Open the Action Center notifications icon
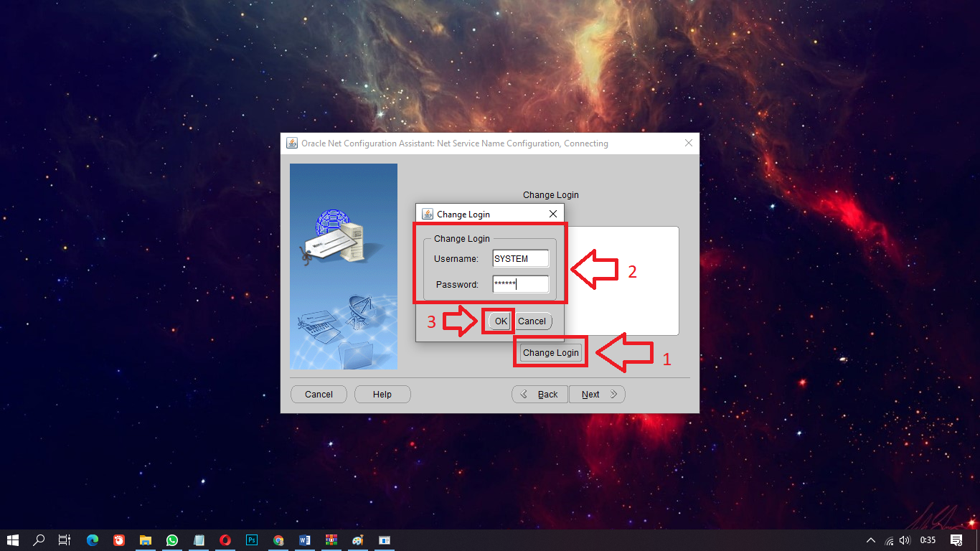 pyautogui.click(x=956, y=540)
